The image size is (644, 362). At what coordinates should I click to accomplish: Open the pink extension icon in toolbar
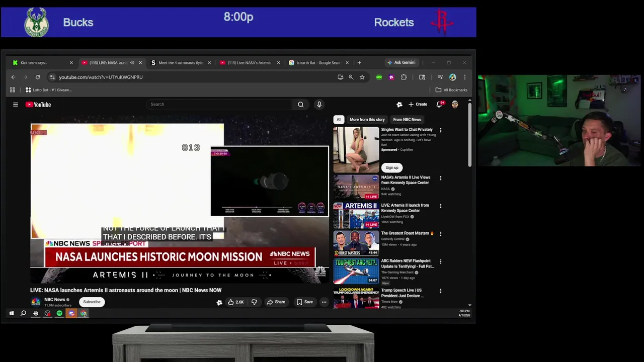coord(391,77)
